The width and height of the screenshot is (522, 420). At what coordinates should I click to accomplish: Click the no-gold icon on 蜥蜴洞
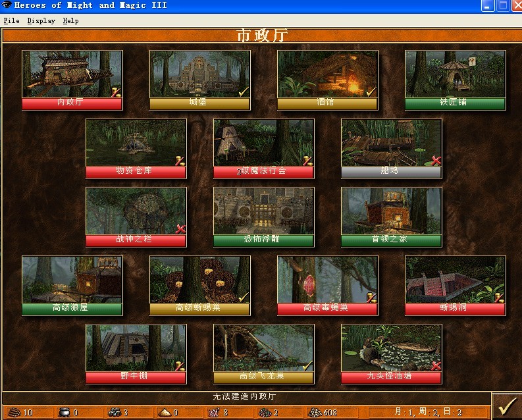(x=500, y=298)
